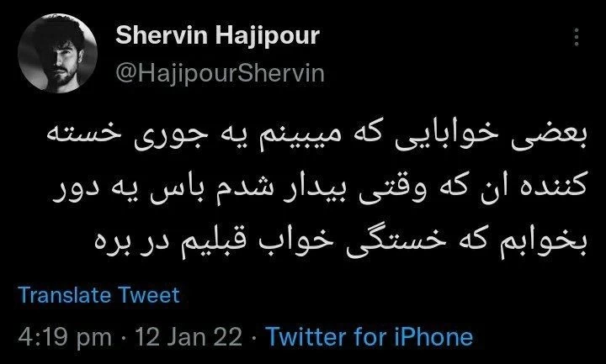This screenshot has height=364, width=606.
Task: Click the word Translate in the link
Action: (x=64, y=295)
